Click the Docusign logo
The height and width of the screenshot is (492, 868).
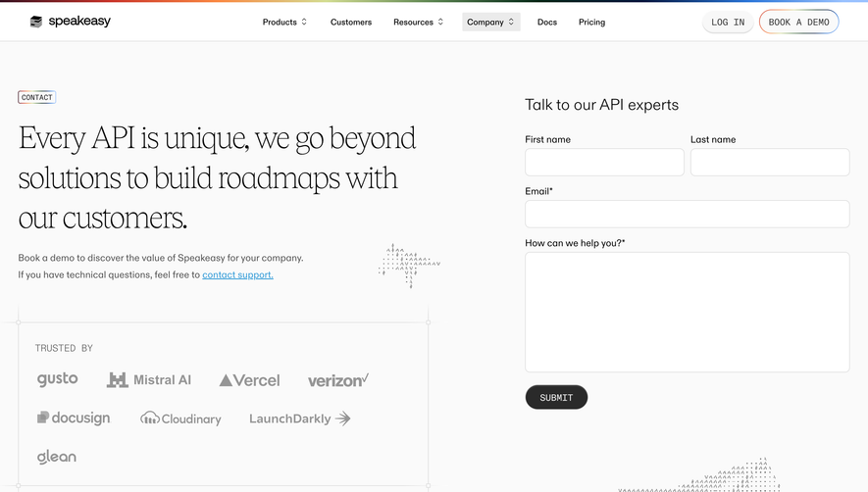[x=74, y=418]
